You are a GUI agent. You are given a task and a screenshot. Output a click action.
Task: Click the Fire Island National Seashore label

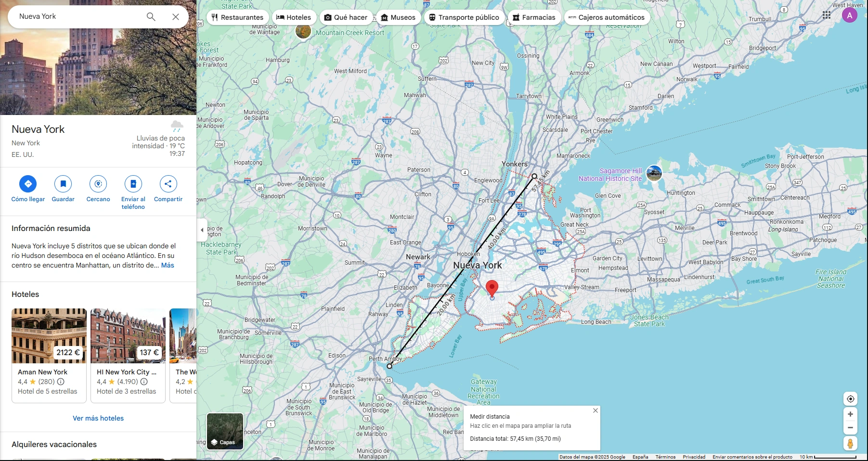[831, 279]
